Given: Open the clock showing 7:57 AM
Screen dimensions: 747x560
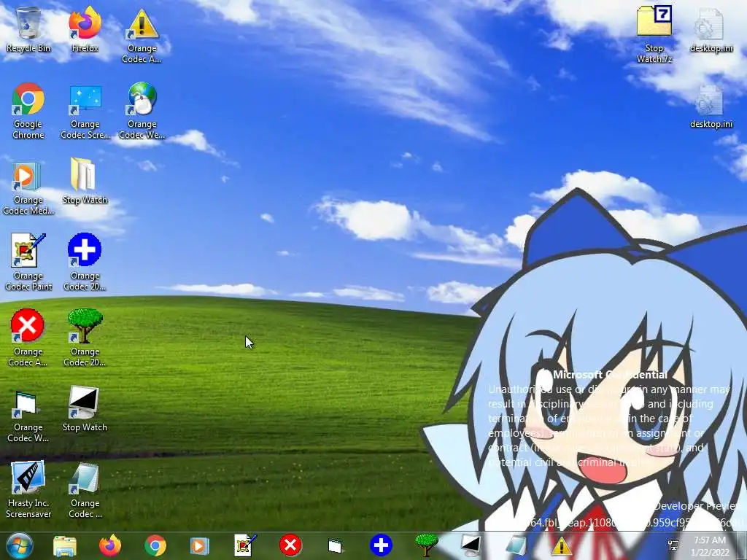Looking at the screenshot, I should pyautogui.click(x=710, y=546).
